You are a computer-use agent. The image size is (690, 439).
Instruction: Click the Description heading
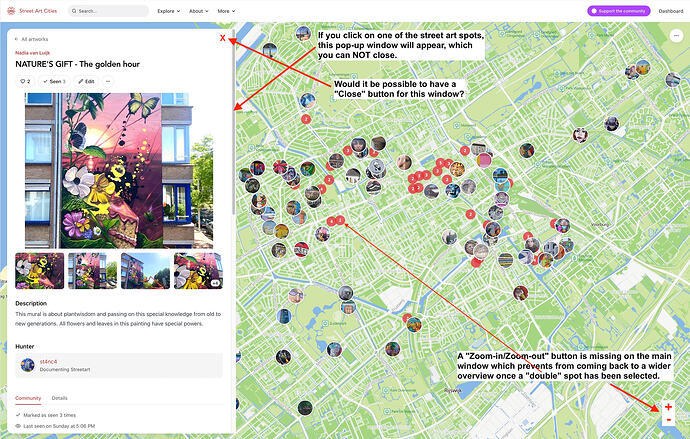(31, 304)
